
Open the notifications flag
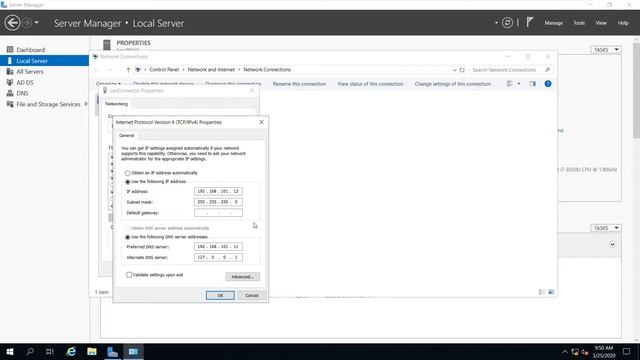(x=529, y=22)
